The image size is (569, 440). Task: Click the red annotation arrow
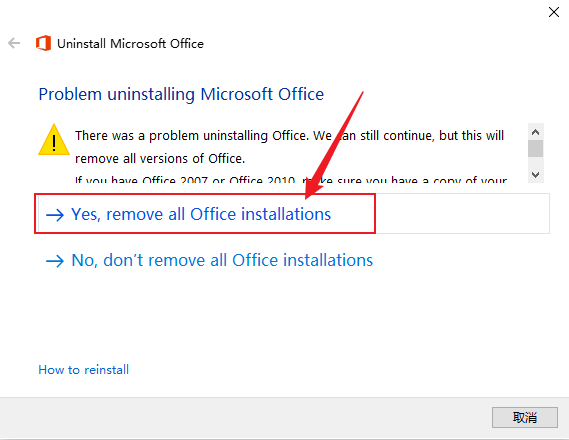click(334, 145)
